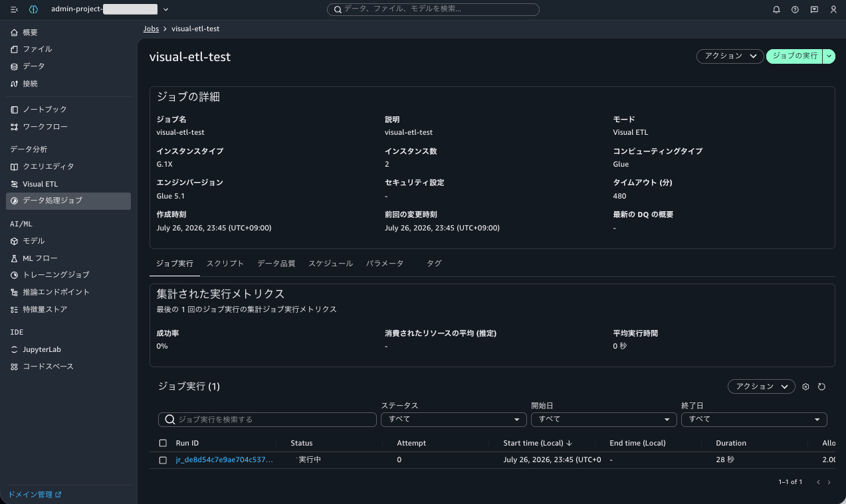Go to Jobs breadcrumb link

point(151,29)
